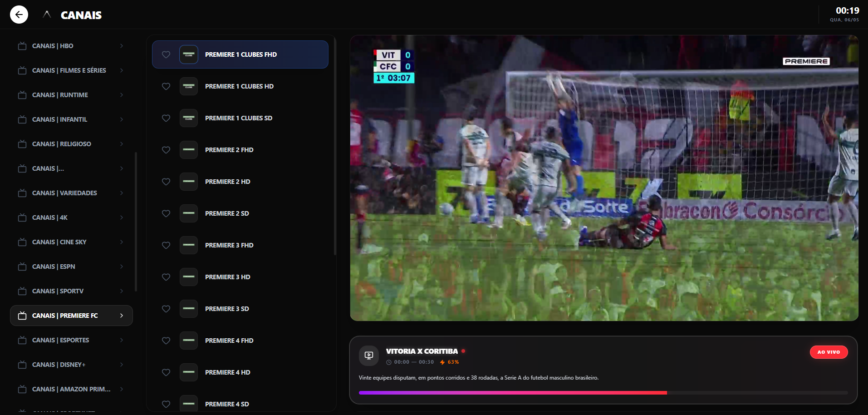Image resolution: width=868 pixels, height=415 pixels.
Task: Click the channel list scrollbar
Action: point(335,146)
